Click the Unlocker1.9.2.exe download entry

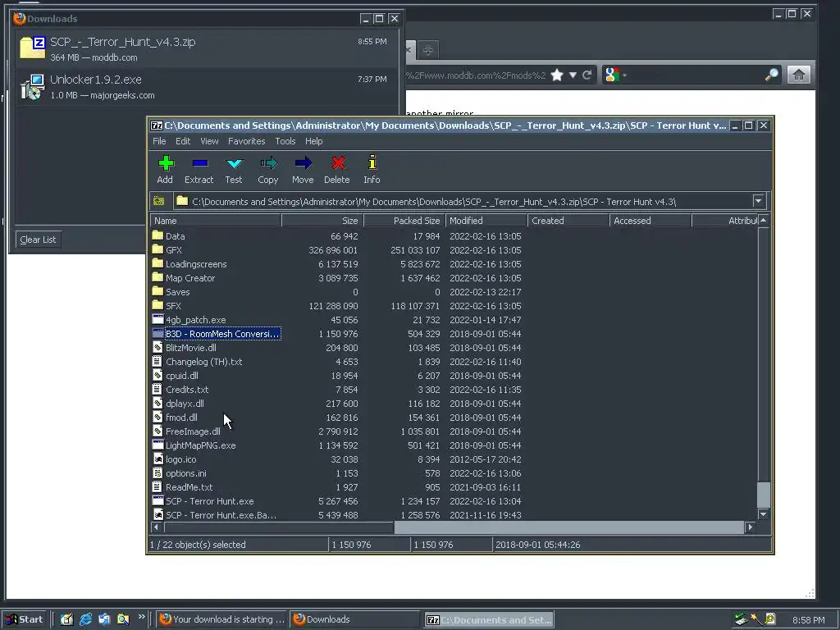point(207,86)
